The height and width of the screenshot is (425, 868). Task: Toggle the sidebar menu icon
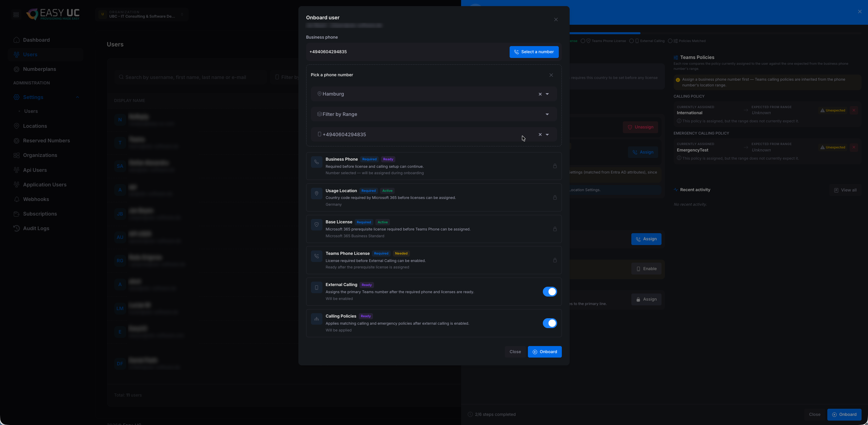[x=16, y=15]
